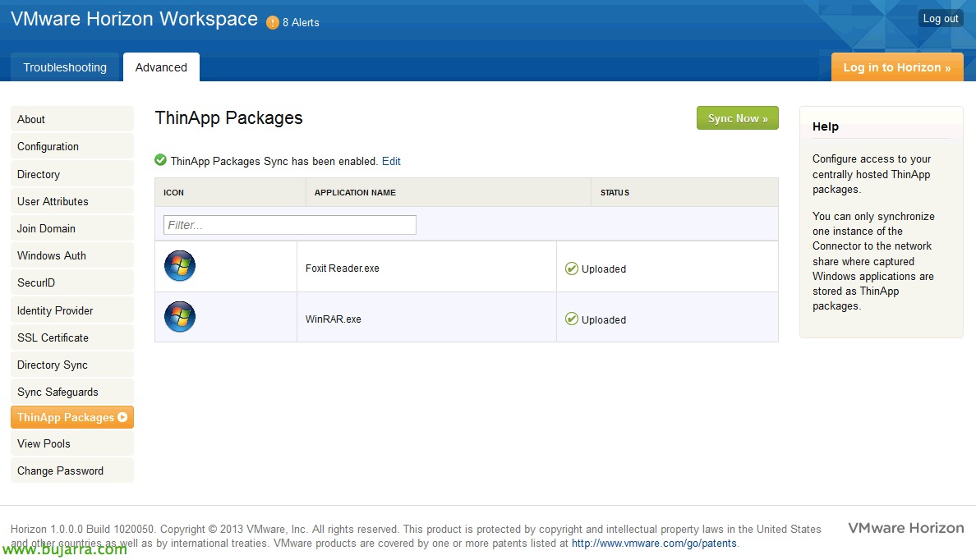
Task: Click the WinRAR Windows logo icon
Action: [x=180, y=317]
